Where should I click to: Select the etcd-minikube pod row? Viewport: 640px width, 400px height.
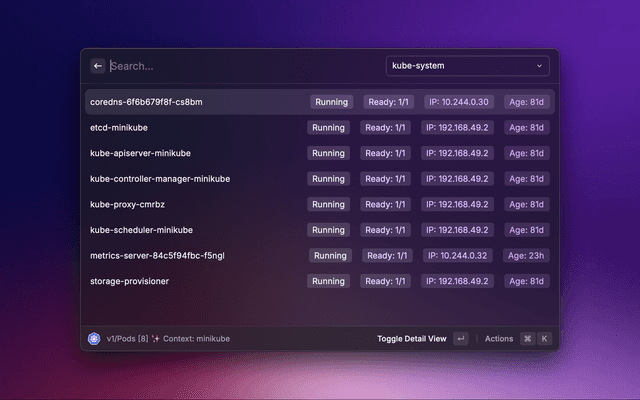(x=121, y=128)
